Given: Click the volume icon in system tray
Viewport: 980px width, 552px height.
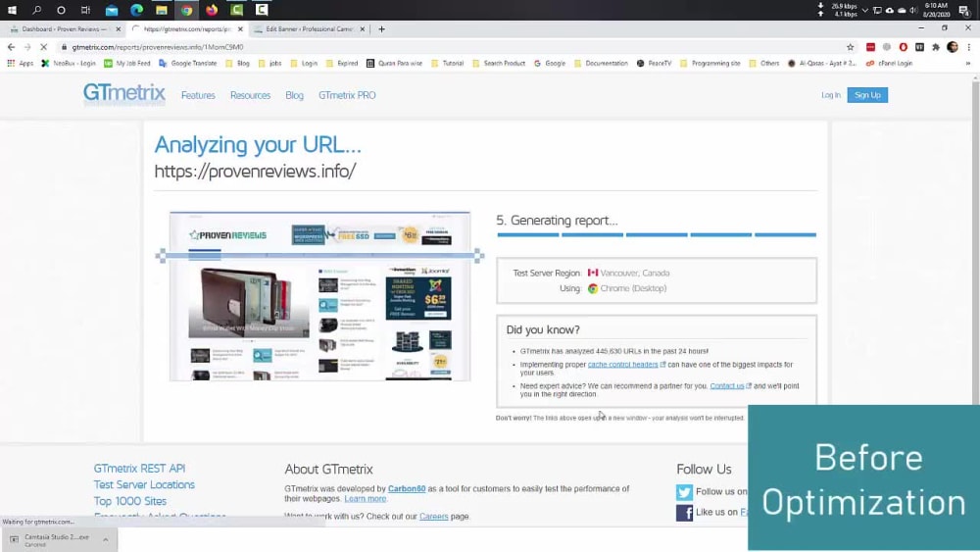Looking at the screenshot, I should pyautogui.click(x=913, y=10).
